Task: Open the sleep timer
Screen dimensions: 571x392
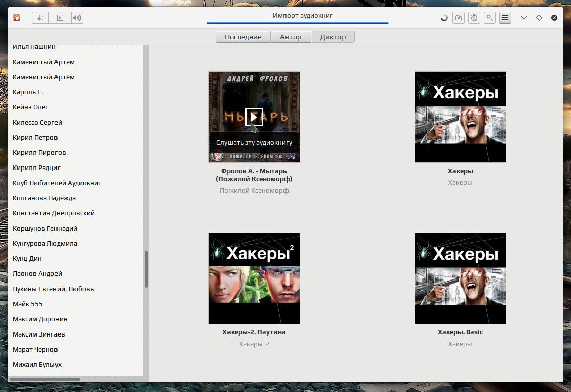Action: click(x=474, y=18)
